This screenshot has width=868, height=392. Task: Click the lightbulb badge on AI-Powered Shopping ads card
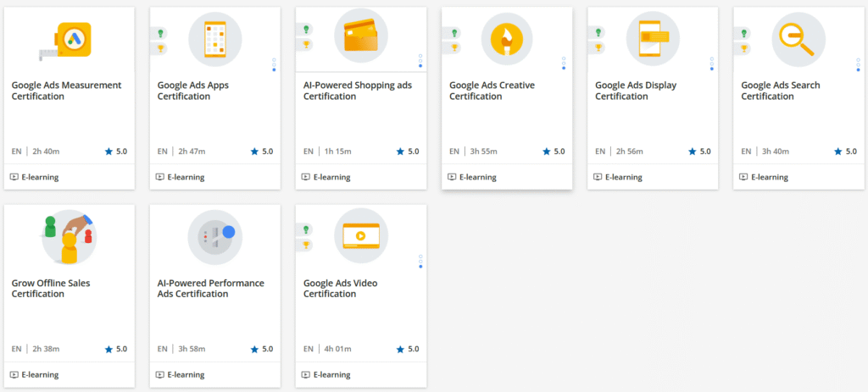(306, 30)
